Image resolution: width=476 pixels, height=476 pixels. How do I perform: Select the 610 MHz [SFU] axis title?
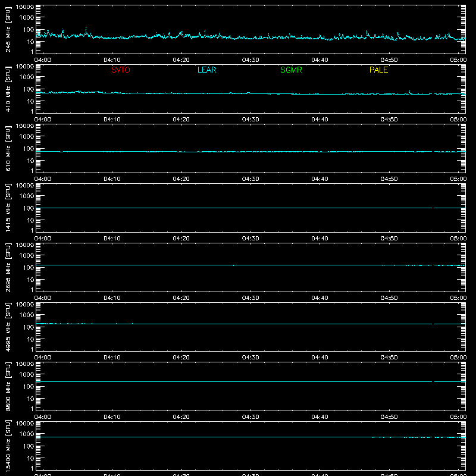click(8, 148)
